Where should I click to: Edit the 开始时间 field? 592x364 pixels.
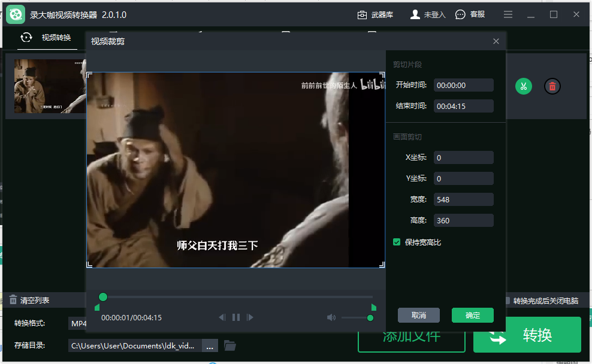pos(463,85)
